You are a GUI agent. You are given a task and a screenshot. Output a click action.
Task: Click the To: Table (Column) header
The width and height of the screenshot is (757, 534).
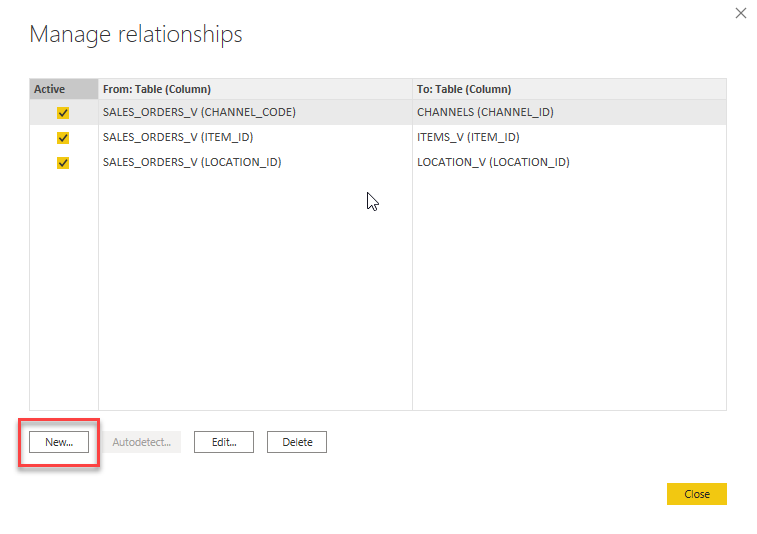464,89
